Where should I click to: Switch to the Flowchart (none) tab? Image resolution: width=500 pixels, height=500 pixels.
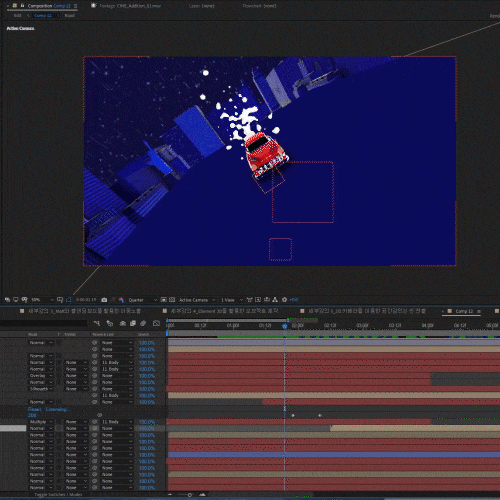point(259,6)
